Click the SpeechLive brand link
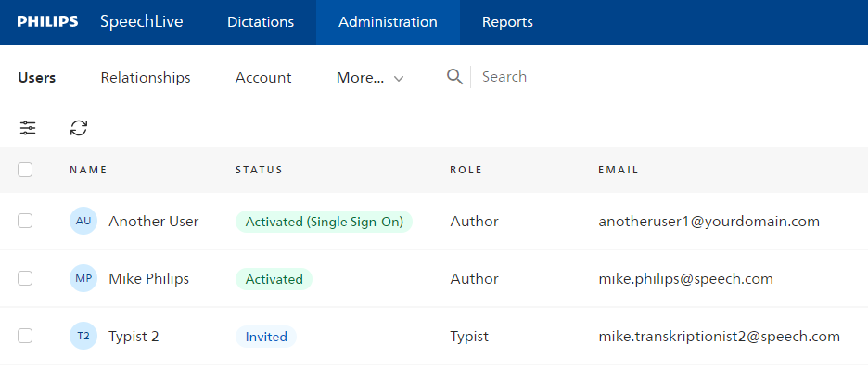 point(142,22)
